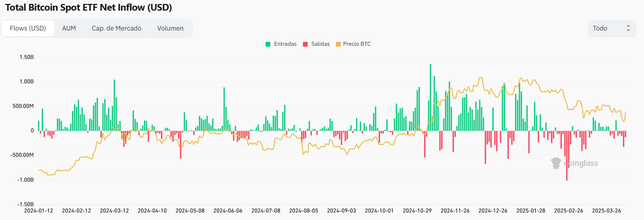Click the 2024-12-26 date label
The width and height of the screenshot is (644, 220).
tap(493, 211)
